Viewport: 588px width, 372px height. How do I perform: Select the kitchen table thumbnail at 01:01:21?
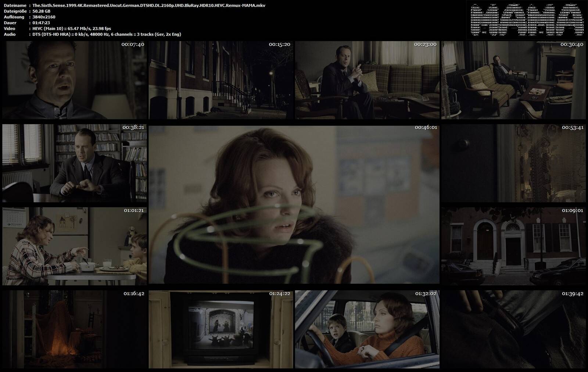pyautogui.click(x=75, y=246)
